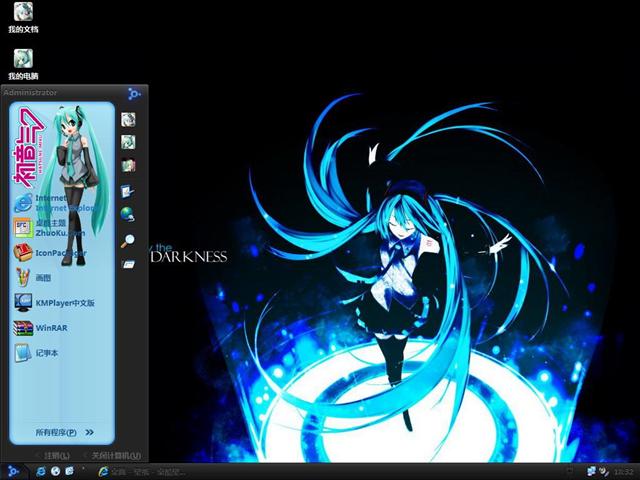Click the third quick launch icon
This screenshot has height=480, width=640.
tap(69, 471)
